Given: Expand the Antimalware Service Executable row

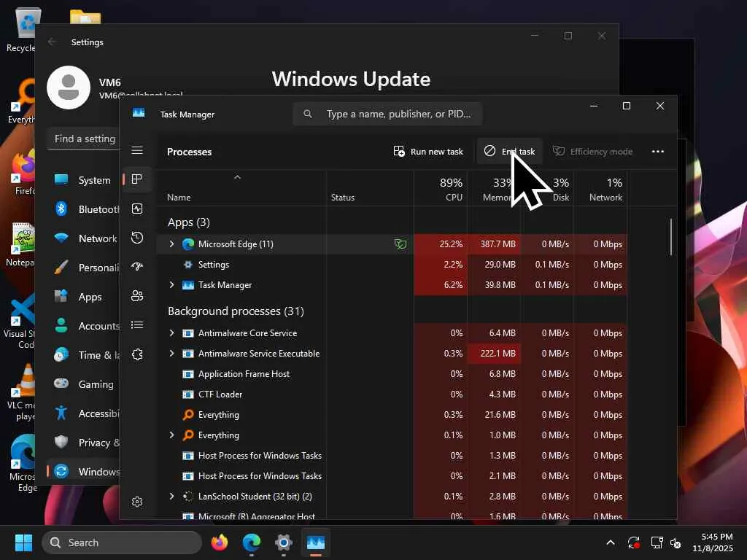Looking at the screenshot, I should click(x=172, y=354).
